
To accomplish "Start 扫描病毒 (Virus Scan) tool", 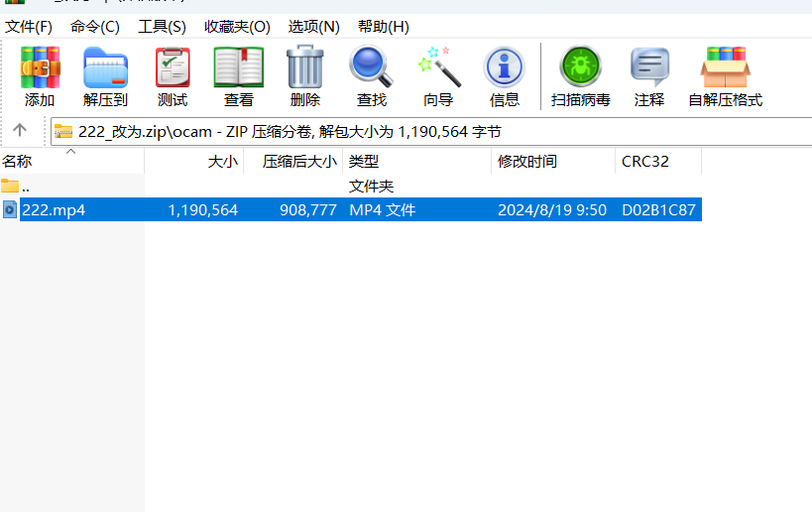I will 581,76.
